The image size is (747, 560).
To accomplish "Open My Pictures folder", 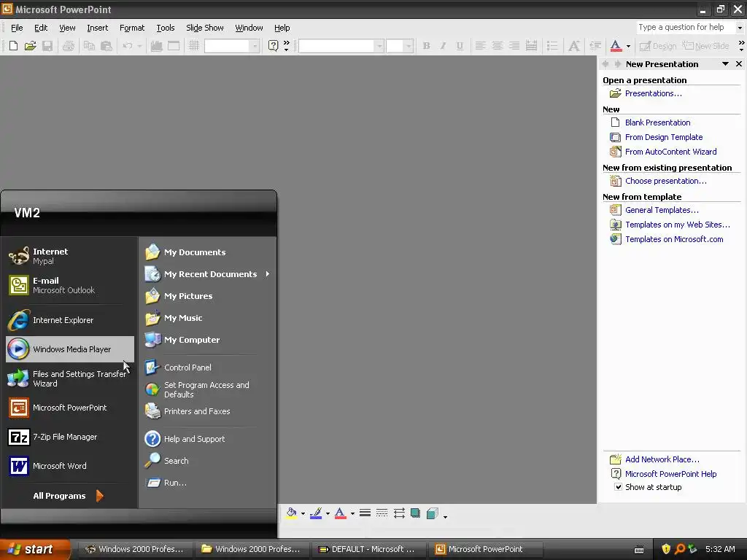I will point(207,296).
